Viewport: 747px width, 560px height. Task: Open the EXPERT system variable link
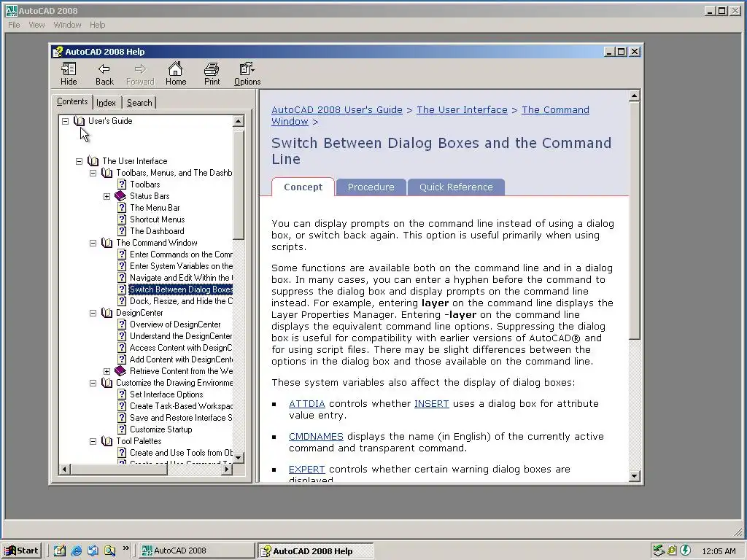[x=307, y=470]
